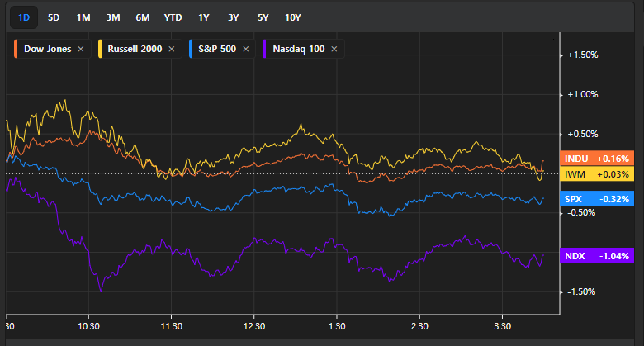The image size is (644, 346).
Task: Change the chart to 3Y range
Action: click(234, 17)
